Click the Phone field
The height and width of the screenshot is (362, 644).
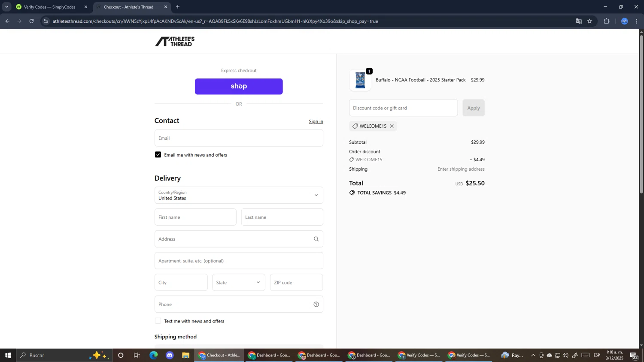pyautogui.click(x=239, y=304)
